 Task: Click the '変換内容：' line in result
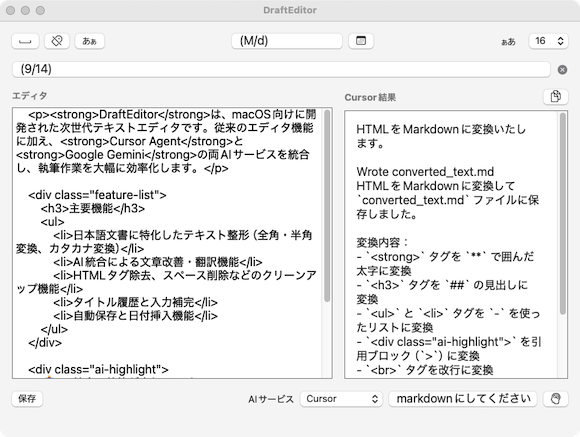[x=382, y=242]
